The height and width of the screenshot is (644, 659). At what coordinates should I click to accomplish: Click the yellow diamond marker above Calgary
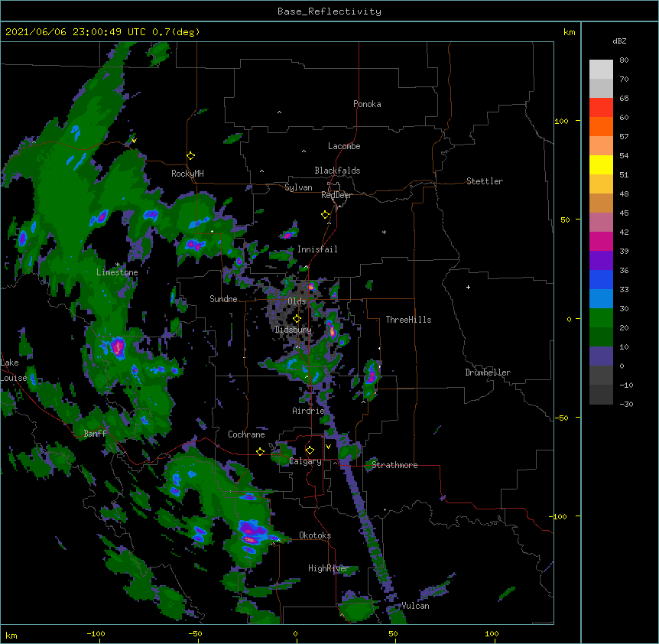pyautogui.click(x=310, y=450)
